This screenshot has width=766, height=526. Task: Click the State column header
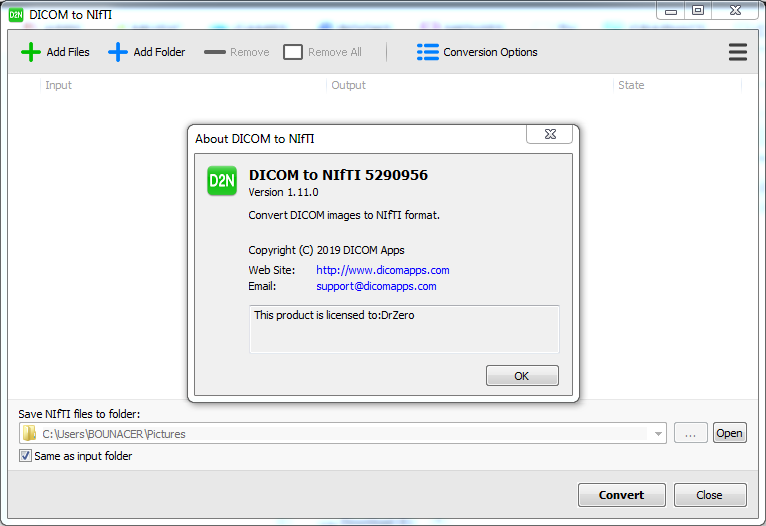(677, 85)
